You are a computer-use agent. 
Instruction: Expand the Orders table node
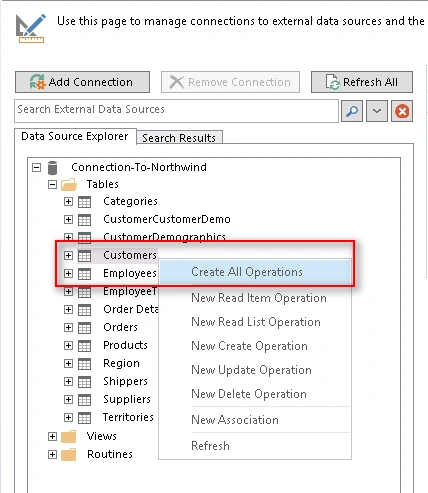click(x=68, y=327)
